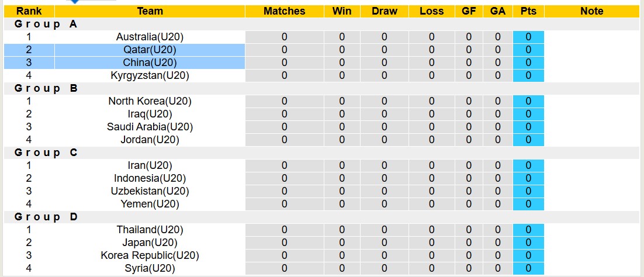The height and width of the screenshot is (277, 644).
Task: Click the GF column header
Action: click(x=468, y=11)
